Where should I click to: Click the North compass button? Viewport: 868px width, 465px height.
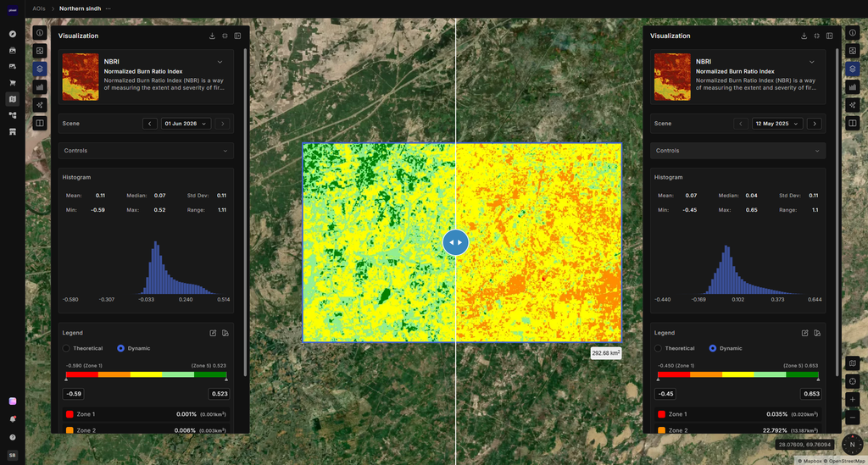pyautogui.click(x=853, y=444)
